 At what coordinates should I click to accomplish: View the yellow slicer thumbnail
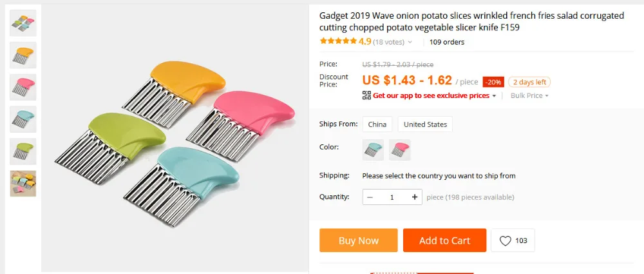(23, 55)
